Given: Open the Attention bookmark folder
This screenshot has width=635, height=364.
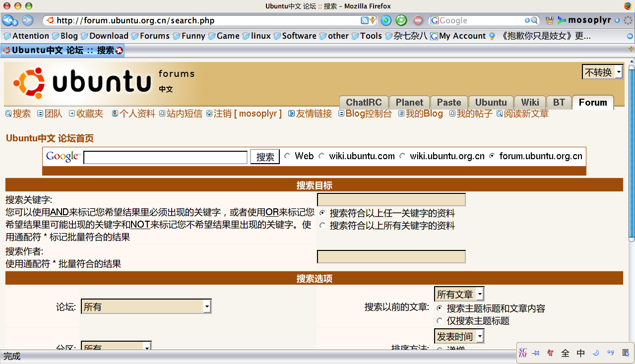Looking at the screenshot, I should click(26, 36).
